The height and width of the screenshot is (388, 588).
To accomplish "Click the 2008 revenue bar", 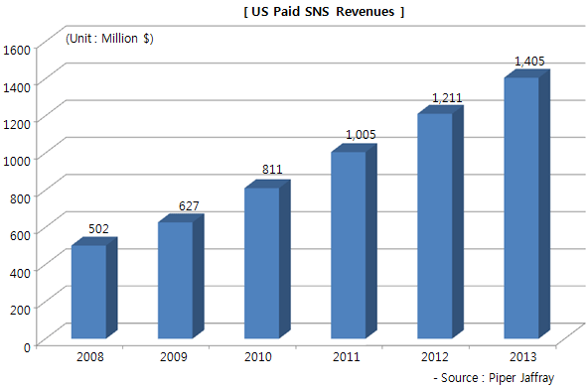I will [94, 288].
